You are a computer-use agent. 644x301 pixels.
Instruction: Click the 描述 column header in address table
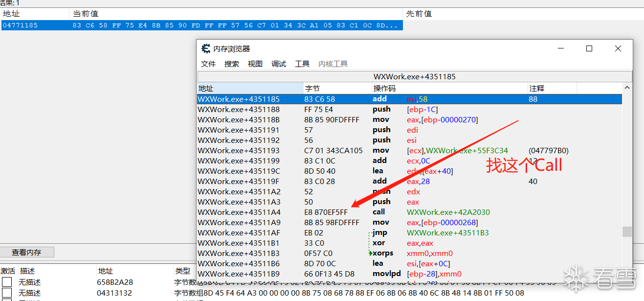[56, 271]
